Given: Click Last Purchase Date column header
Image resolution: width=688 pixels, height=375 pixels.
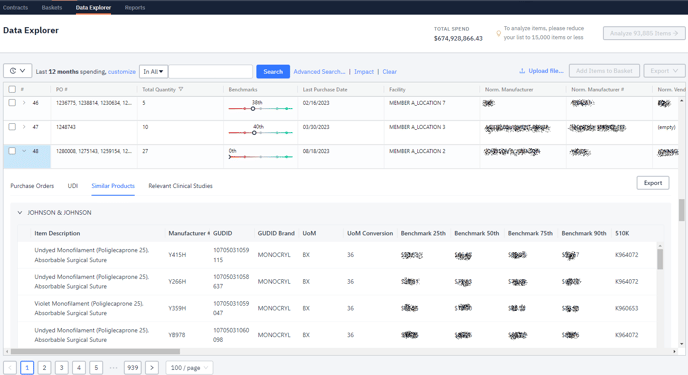Looking at the screenshot, I should point(325,89).
